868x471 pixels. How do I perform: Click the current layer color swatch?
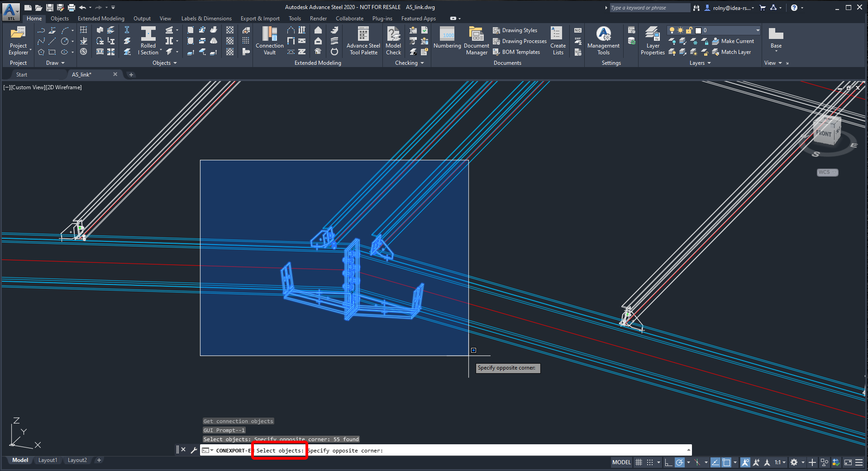pyautogui.click(x=698, y=30)
